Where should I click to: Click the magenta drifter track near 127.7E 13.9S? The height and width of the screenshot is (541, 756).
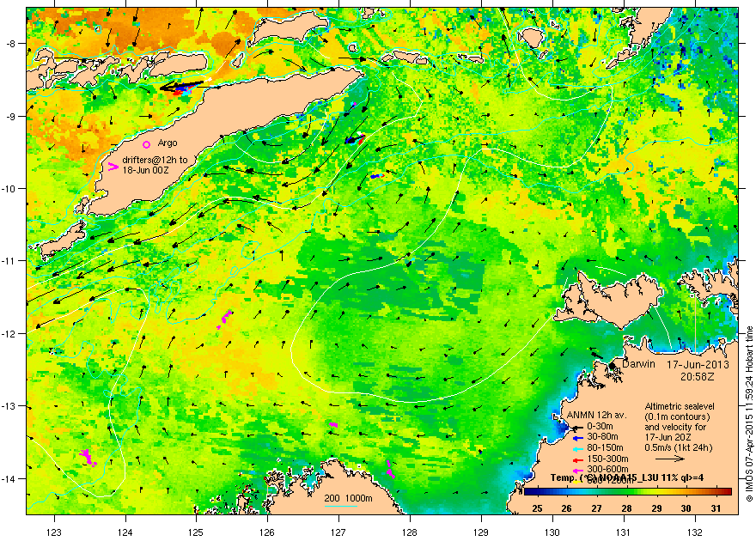[x=389, y=469]
